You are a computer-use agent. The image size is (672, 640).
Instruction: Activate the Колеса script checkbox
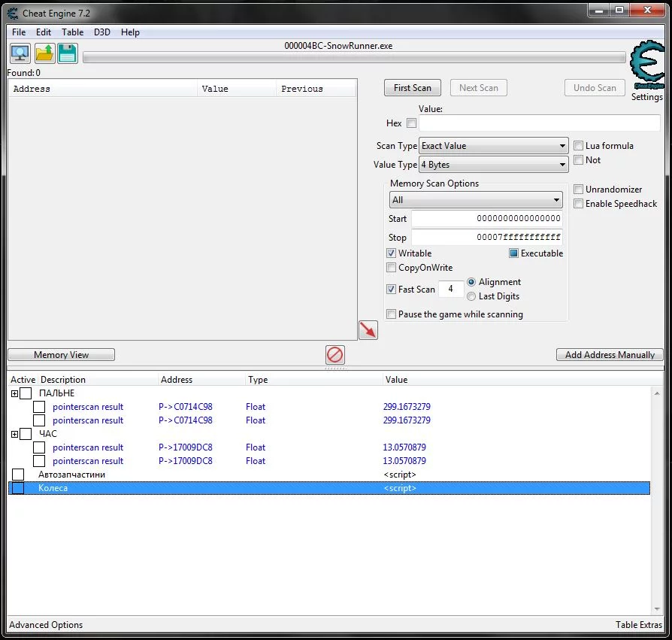(x=18, y=488)
